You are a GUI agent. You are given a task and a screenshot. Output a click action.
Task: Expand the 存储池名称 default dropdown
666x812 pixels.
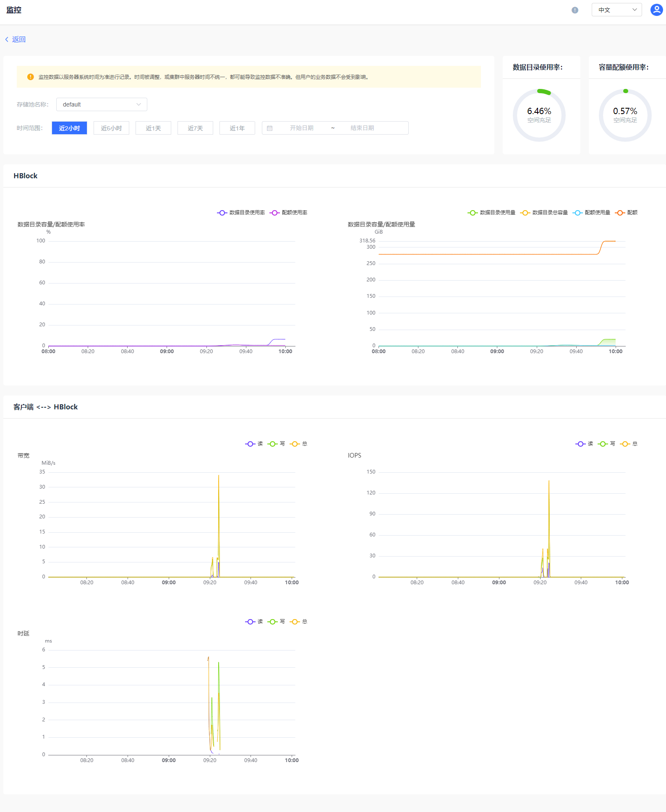coord(102,104)
